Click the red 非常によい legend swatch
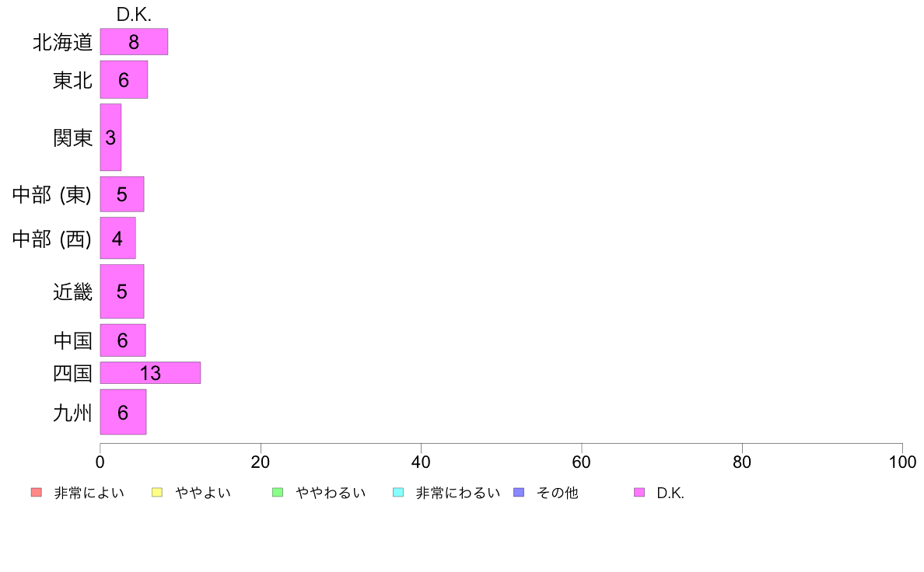Screen dimensions: 924x572 coord(37,493)
